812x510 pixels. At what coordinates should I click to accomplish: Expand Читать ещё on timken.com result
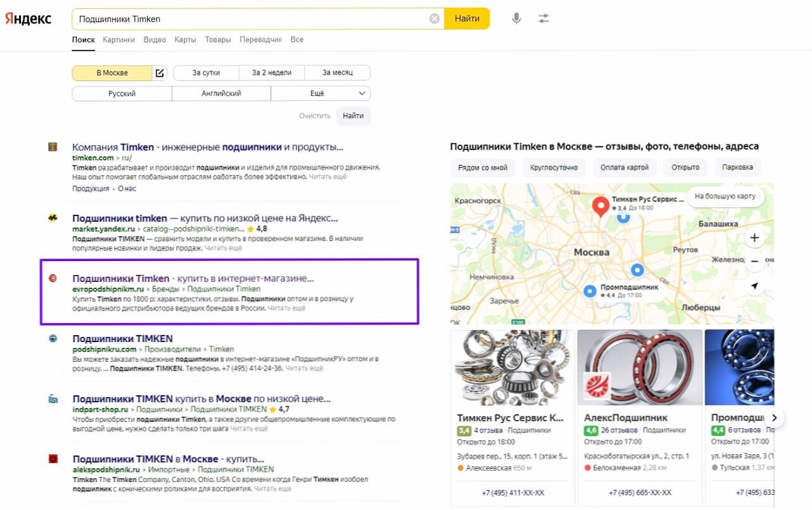pyautogui.click(x=327, y=177)
